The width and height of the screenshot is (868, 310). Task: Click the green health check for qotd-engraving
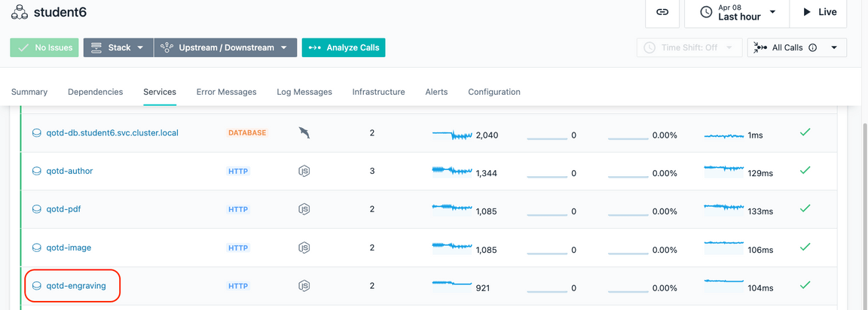[x=805, y=284]
